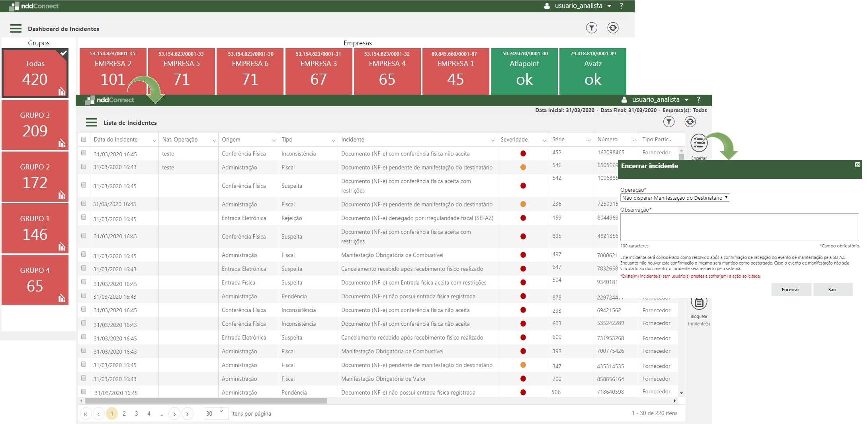Select the checkbox for Rejeição incident row

(x=84, y=218)
